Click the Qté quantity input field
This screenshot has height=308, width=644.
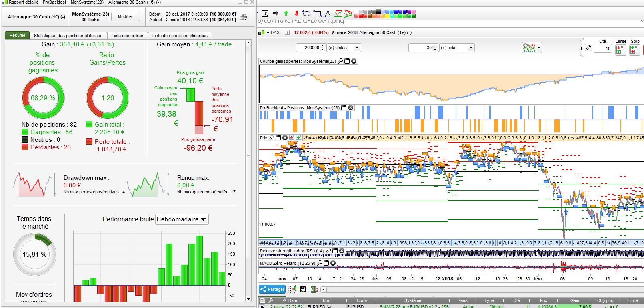(603, 48)
